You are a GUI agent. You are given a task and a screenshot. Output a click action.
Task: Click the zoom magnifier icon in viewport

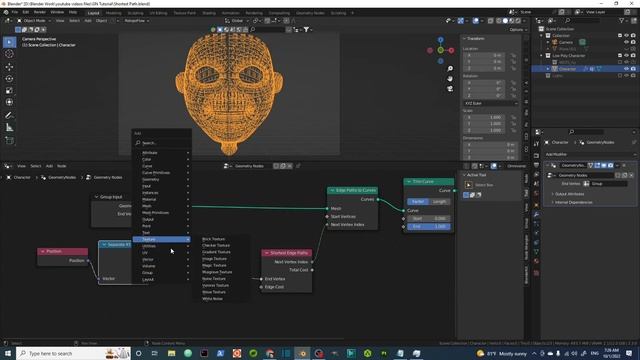click(450, 69)
